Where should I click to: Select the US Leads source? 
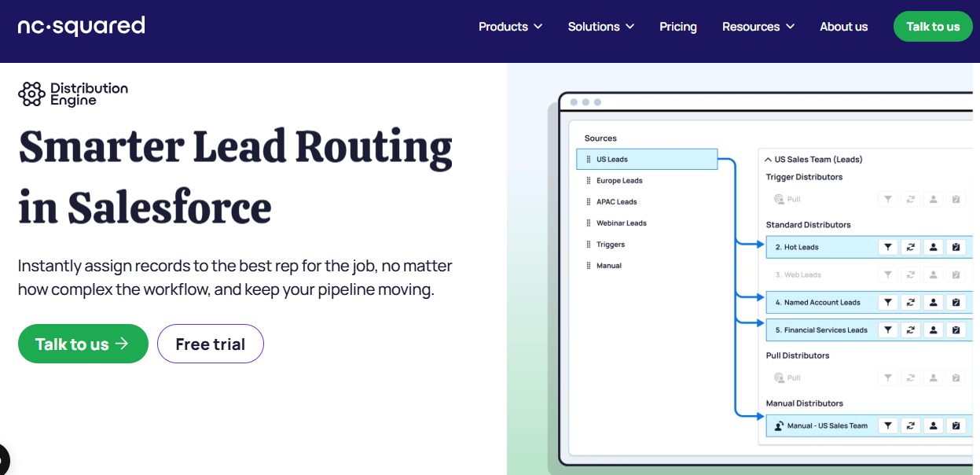click(x=647, y=159)
